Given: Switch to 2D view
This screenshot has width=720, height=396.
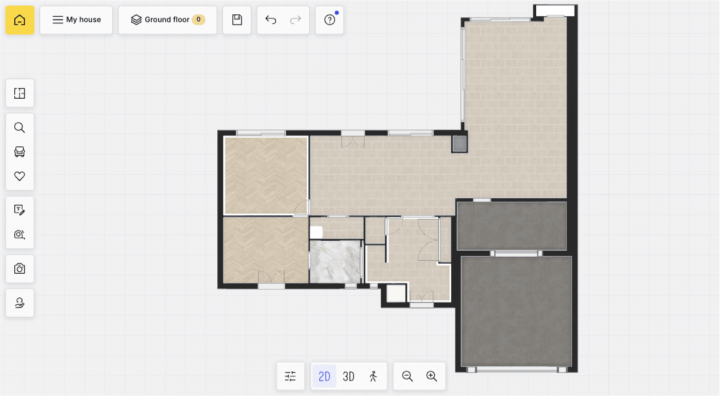Looking at the screenshot, I should pos(324,376).
